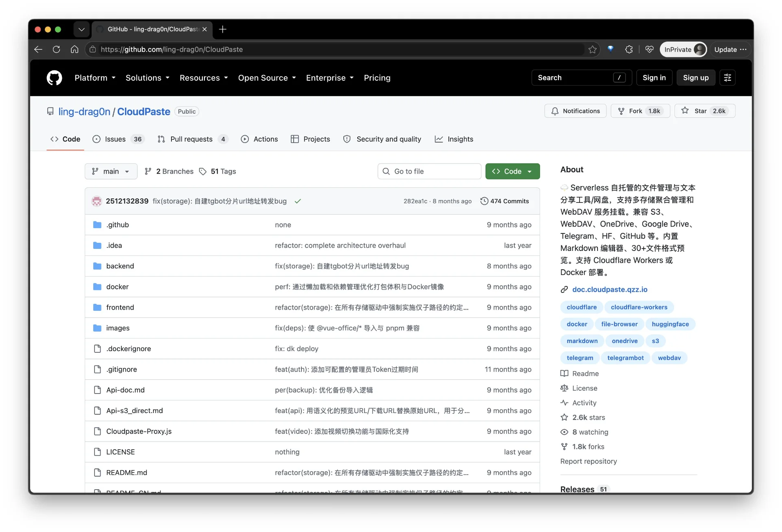Open GitHub settings sliders icon next to Sign up

(x=727, y=78)
